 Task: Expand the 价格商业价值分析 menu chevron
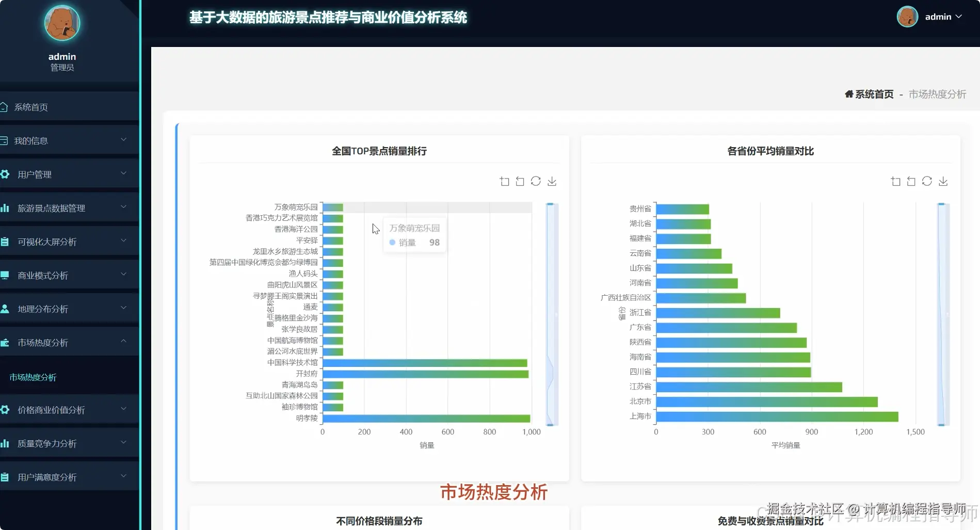123,408
